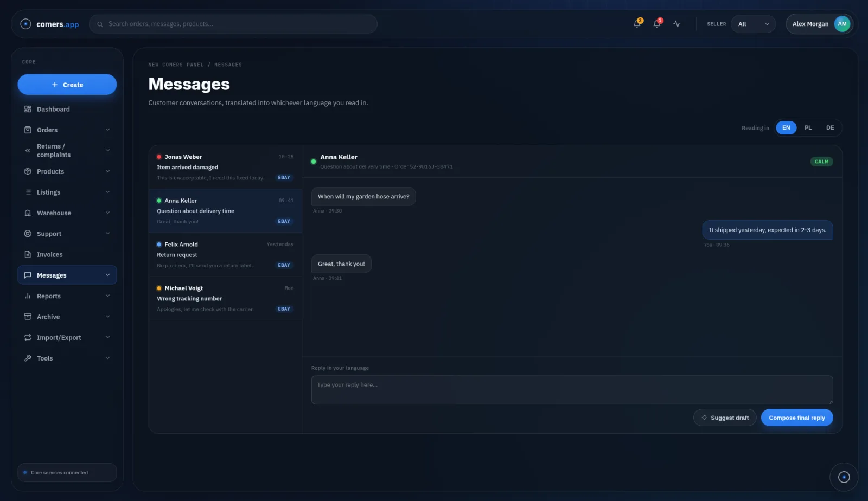Image resolution: width=868 pixels, height=501 pixels.
Task: Open Felix Arnold Return request conversation
Action: (225, 255)
